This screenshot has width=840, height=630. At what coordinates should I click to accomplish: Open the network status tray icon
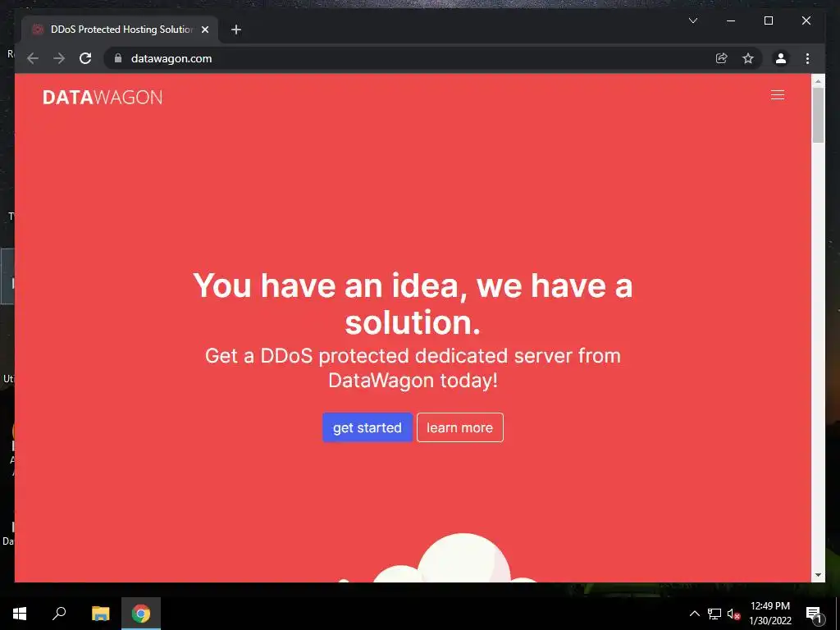pos(714,614)
